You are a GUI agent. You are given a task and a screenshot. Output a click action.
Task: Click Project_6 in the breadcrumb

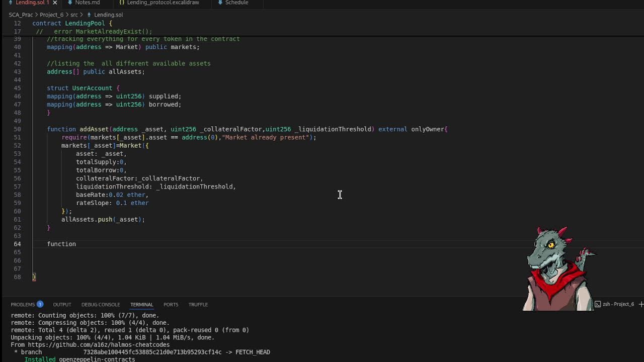pos(52,15)
